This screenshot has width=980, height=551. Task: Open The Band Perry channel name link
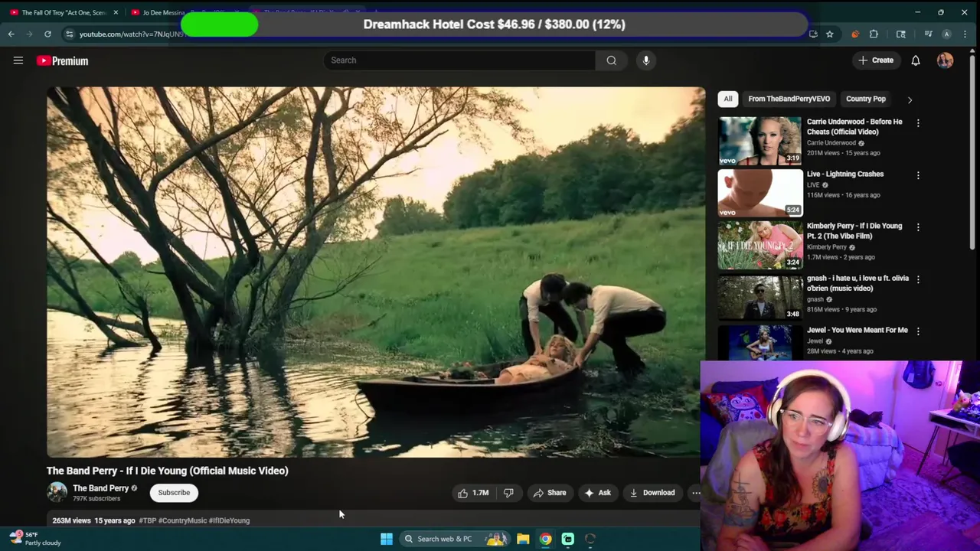(100, 488)
